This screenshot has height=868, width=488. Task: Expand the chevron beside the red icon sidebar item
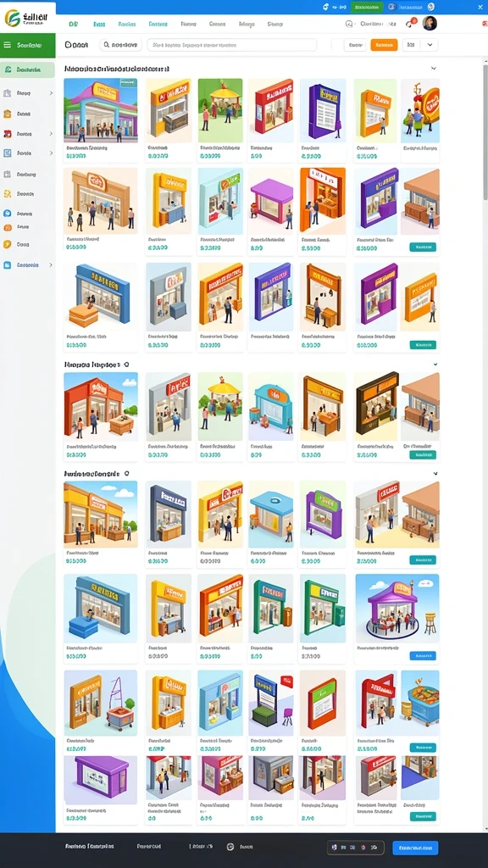[x=51, y=134]
